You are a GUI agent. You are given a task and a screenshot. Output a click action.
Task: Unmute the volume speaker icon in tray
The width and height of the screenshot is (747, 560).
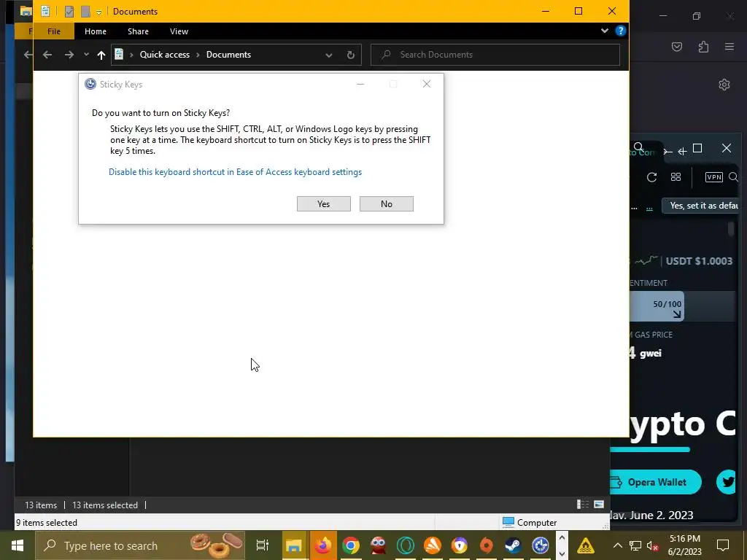652,545
